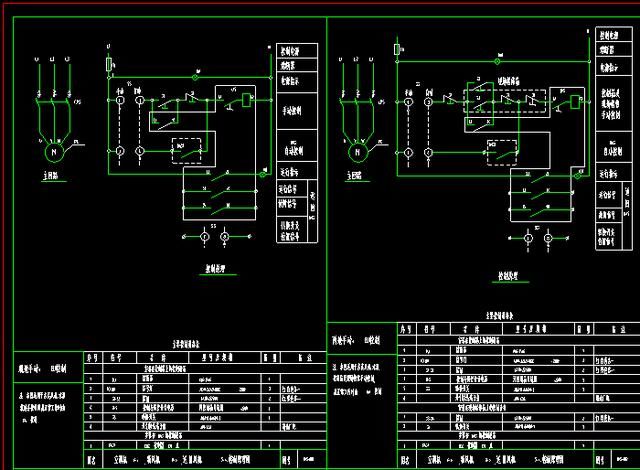This screenshot has width=640, height=470.
Task: Select the right 控制原理 title text
Action: coord(508,276)
